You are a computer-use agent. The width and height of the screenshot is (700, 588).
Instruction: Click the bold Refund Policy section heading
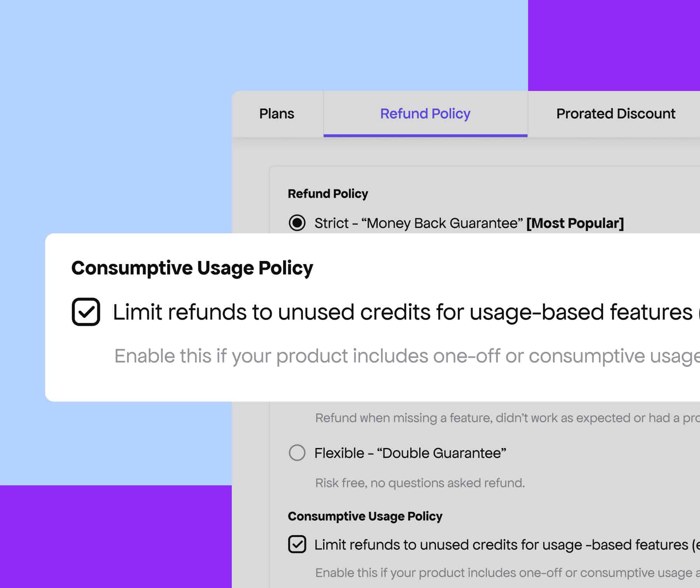point(328,194)
